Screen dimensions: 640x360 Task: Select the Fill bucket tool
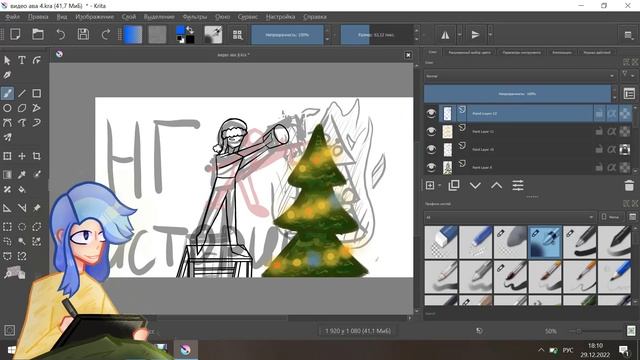[x=22, y=189]
